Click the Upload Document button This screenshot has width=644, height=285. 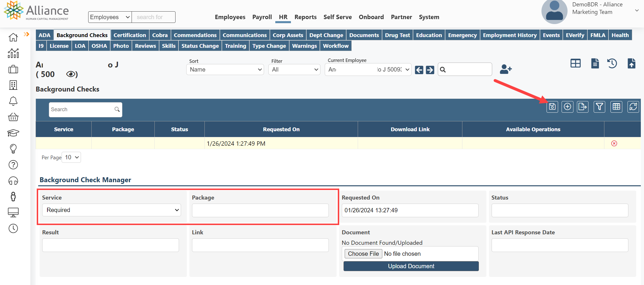[411, 266]
